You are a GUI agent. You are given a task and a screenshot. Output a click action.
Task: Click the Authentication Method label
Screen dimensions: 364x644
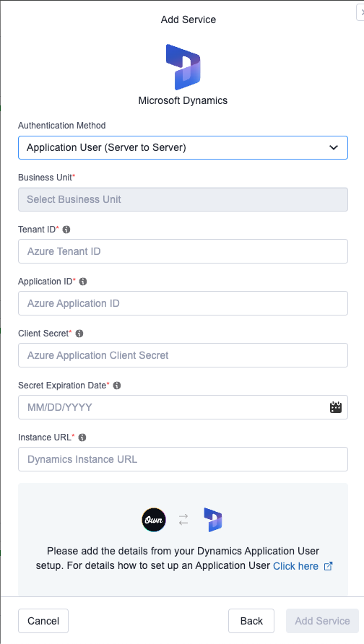(x=61, y=126)
